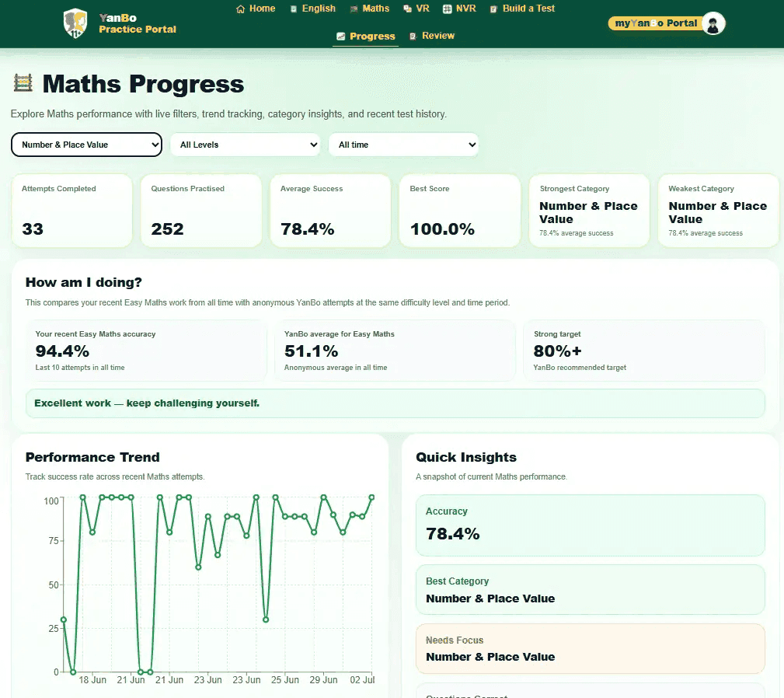The width and height of the screenshot is (784, 698).
Task: Click the Weakest Category card
Action: (719, 211)
